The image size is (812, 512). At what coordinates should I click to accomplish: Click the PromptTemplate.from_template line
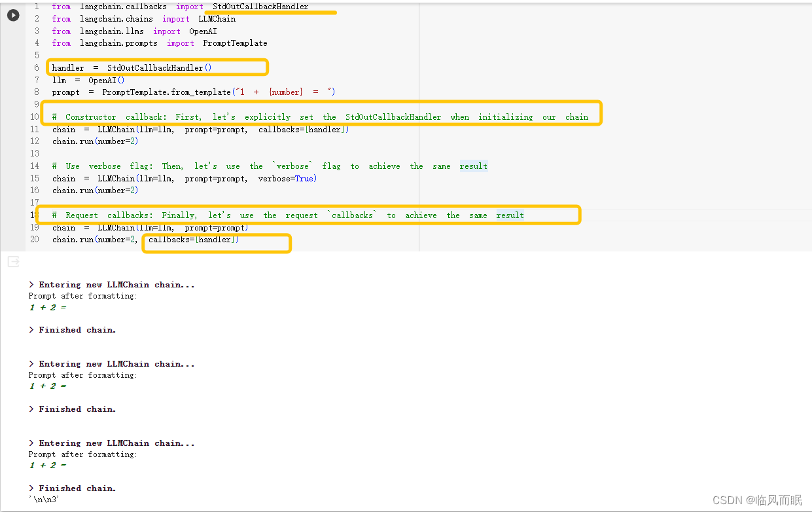(x=194, y=92)
